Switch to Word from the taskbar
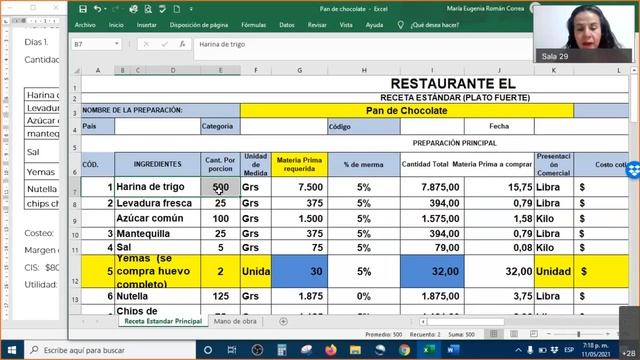Viewport: 640px width, 360px height. point(453,350)
